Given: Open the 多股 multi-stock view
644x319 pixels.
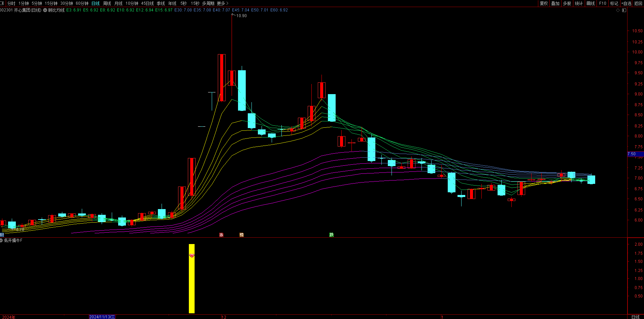Looking at the screenshot, I should (x=567, y=3).
